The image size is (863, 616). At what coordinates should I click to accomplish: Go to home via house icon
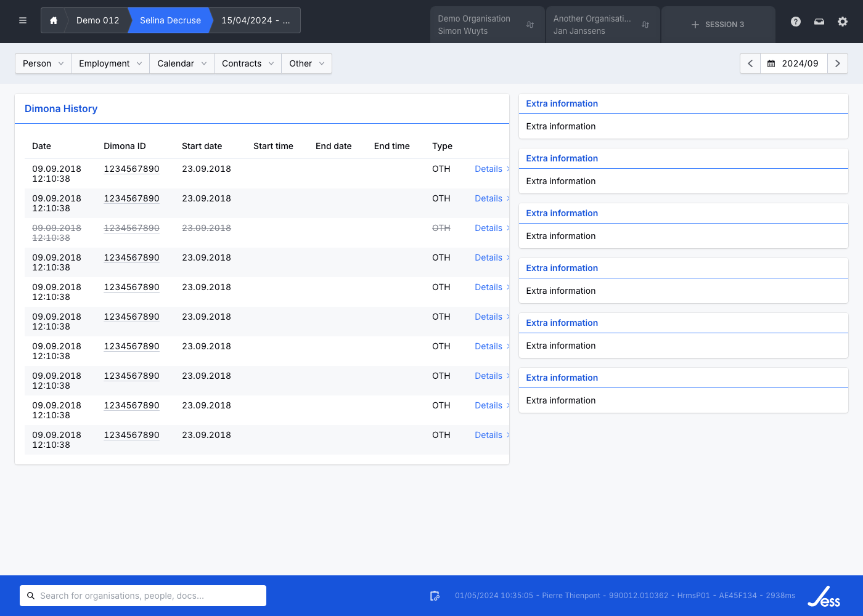point(54,20)
